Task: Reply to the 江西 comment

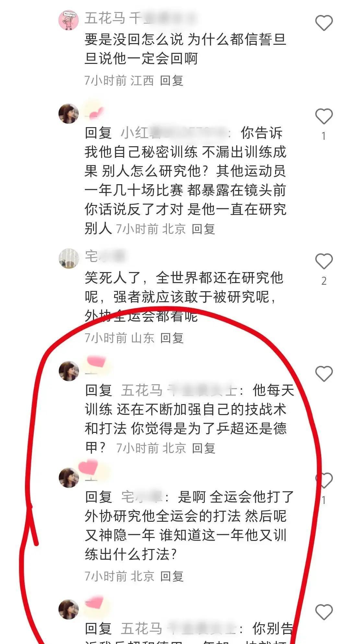Action: click(172, 80)
